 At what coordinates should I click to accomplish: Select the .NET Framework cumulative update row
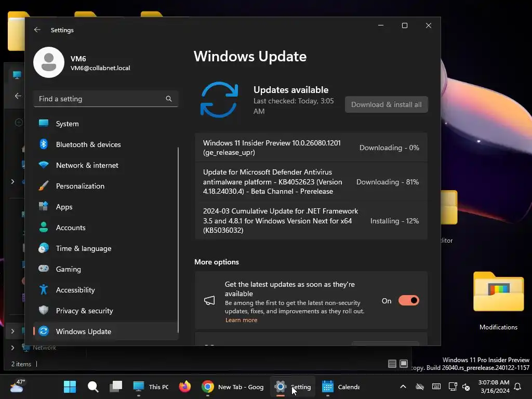[x=311, y=220]
